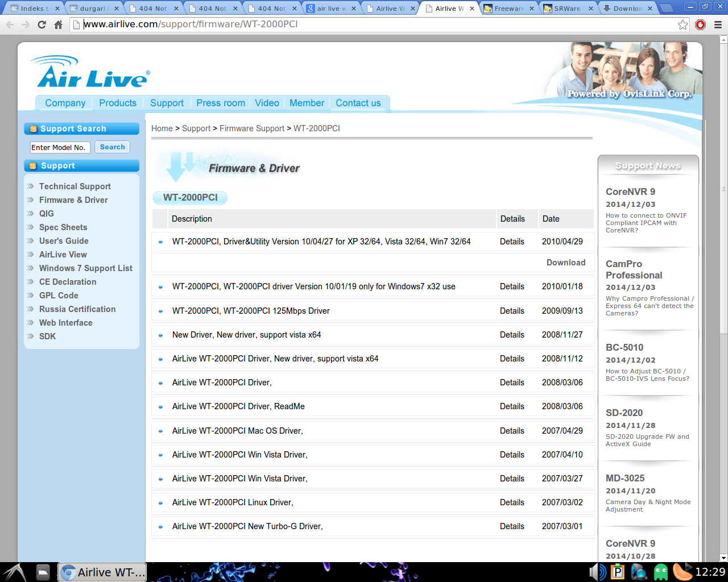Open the GPL Code sidebar link
Image resolution: width=728 pixels, height=582 pixels.
tap(59, 296)
